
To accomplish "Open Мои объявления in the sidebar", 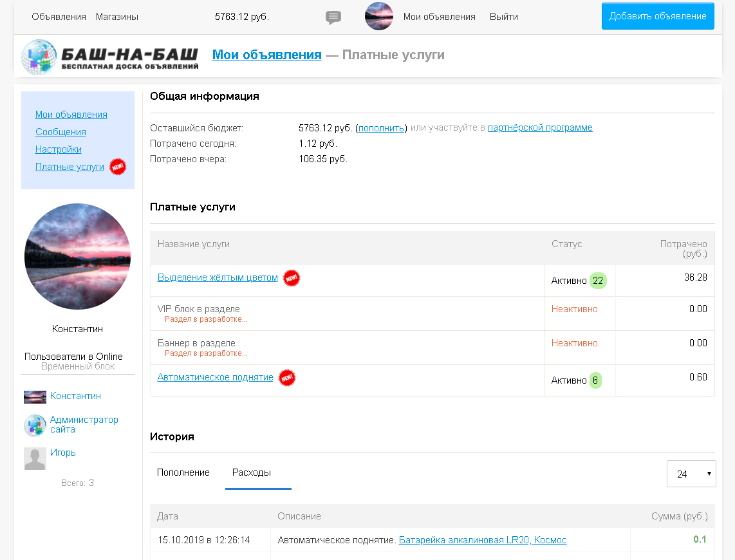I will (71, 115).
